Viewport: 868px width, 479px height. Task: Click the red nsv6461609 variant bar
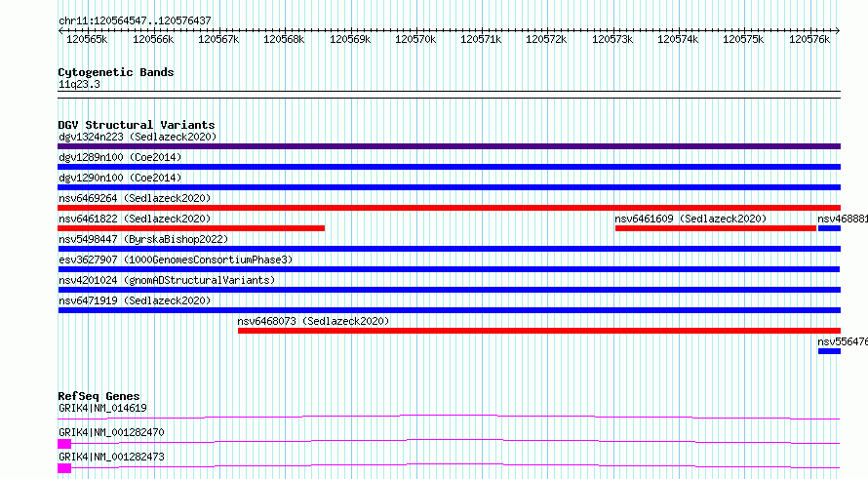pyautogui.click(x=716, y=228)
